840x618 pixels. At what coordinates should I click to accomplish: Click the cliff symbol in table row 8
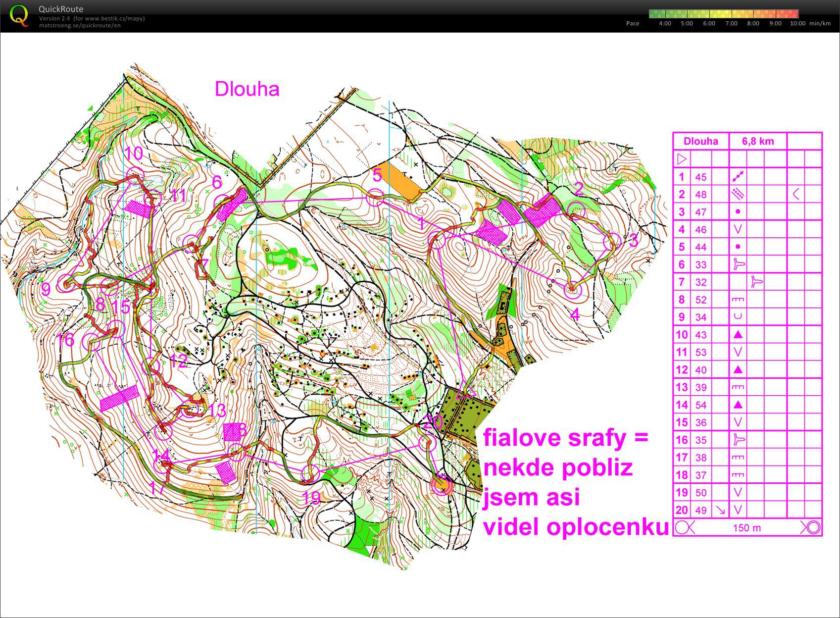(738, 300)
